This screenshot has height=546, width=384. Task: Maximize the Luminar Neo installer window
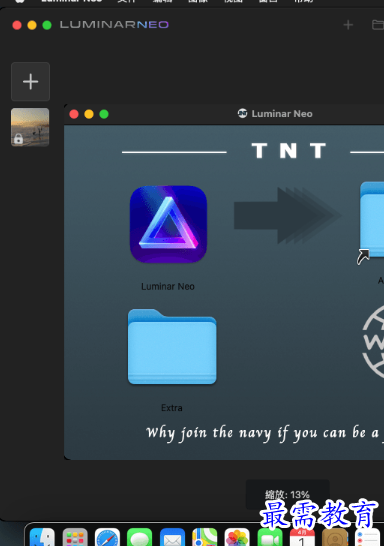[104, 114]
